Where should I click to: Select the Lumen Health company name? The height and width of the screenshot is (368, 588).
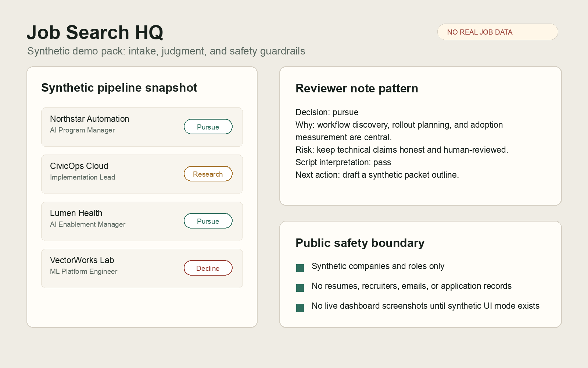pos(76,213)
